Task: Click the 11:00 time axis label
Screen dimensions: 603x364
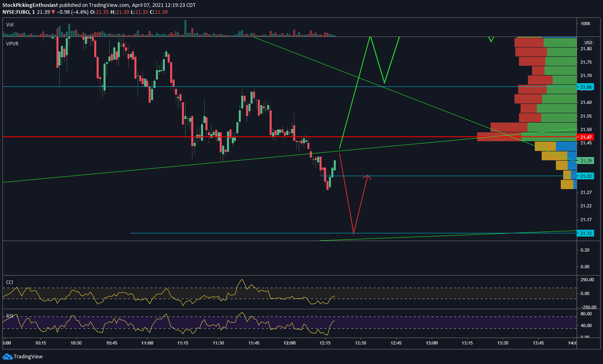Action: click(147, 343)
